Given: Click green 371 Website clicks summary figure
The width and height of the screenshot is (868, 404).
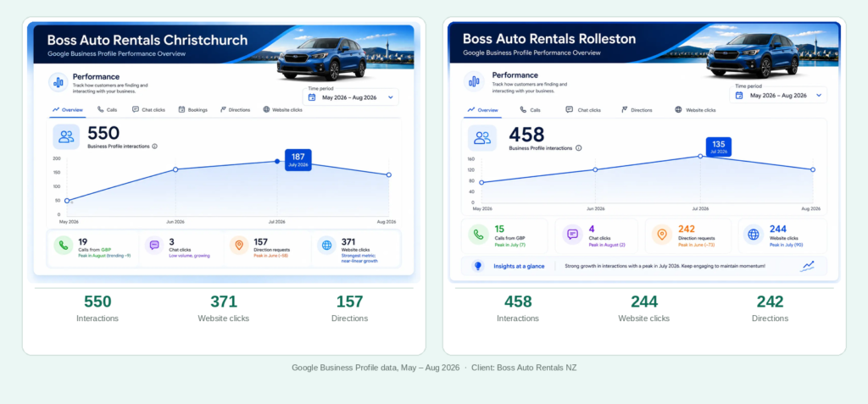Looking at the screenshot, I should pos(224,302).
